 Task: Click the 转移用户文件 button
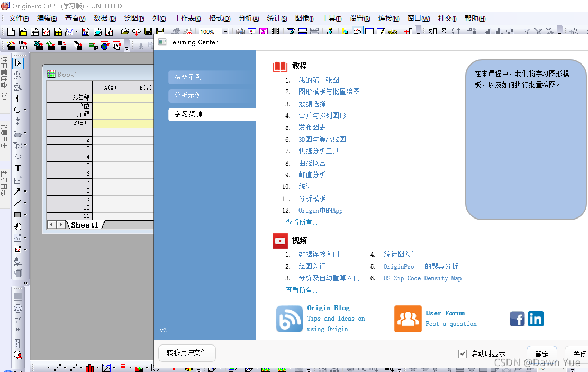coord(187,353)
